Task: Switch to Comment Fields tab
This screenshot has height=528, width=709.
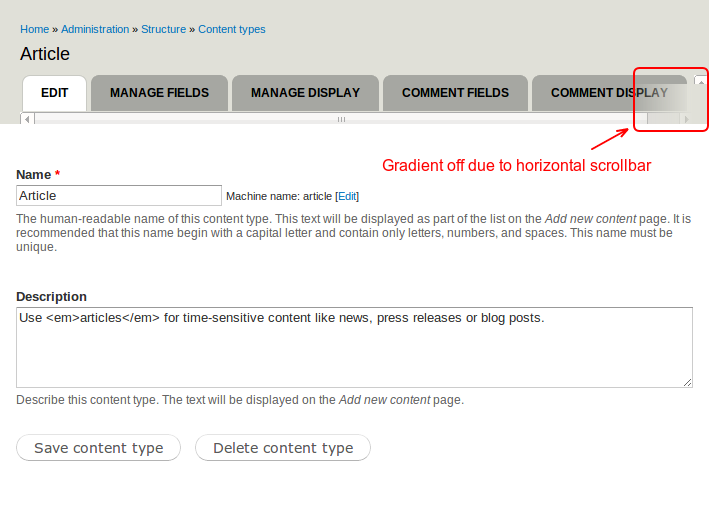Action: click(x=455, y=93)
